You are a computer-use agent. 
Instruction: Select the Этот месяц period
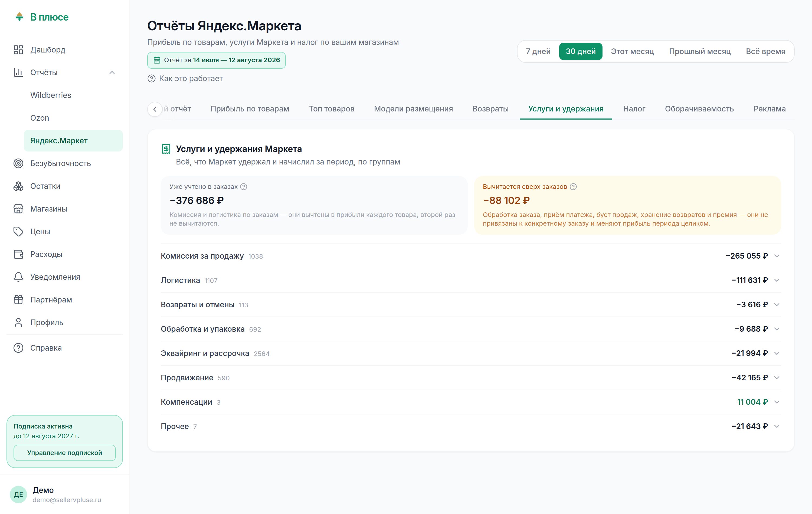click(x=632, y=51)
